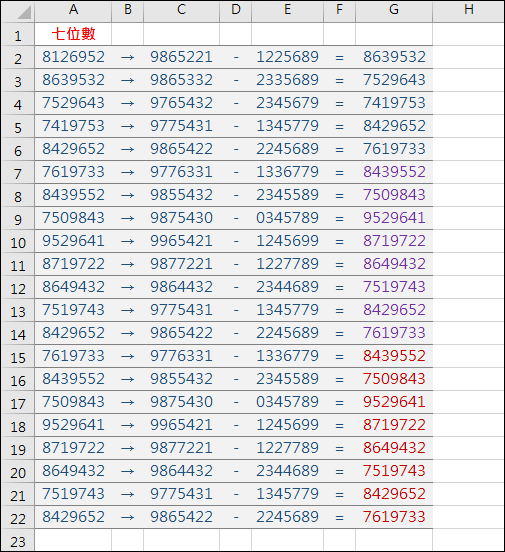The width and height of the screenshot is (505, 552).
Task: Click purple cell G14 containing 7619733
Action: point(394,333)
